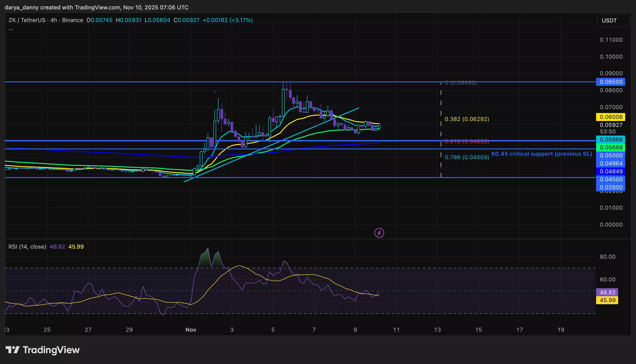
Task: Click the lightning bolt quick-trade icon
Action: tap(379, 233)
